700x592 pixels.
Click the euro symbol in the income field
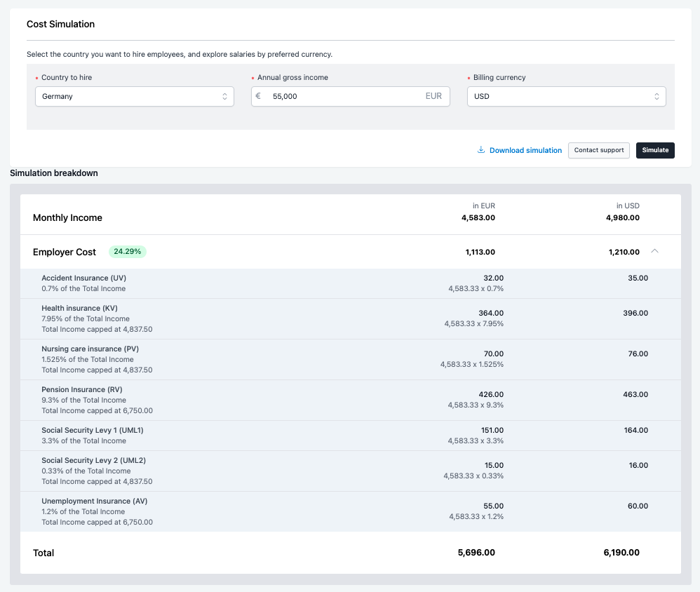(258, 96)
